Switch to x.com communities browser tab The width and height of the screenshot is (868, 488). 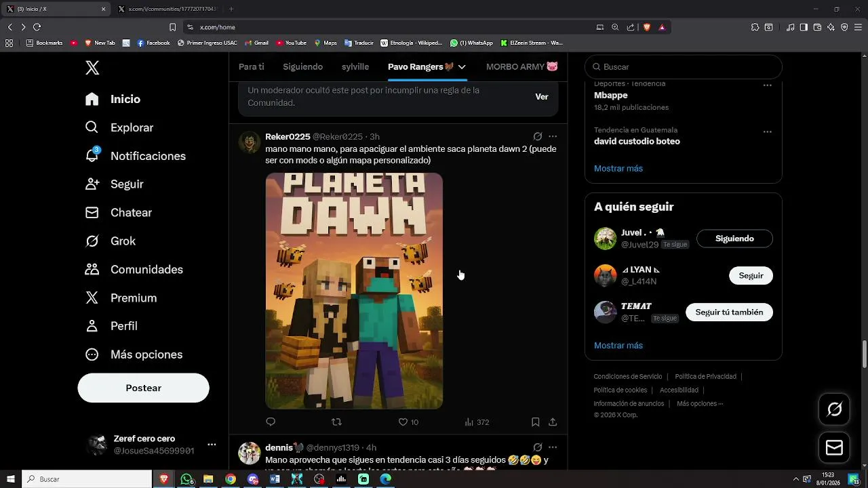pos(169,9)
